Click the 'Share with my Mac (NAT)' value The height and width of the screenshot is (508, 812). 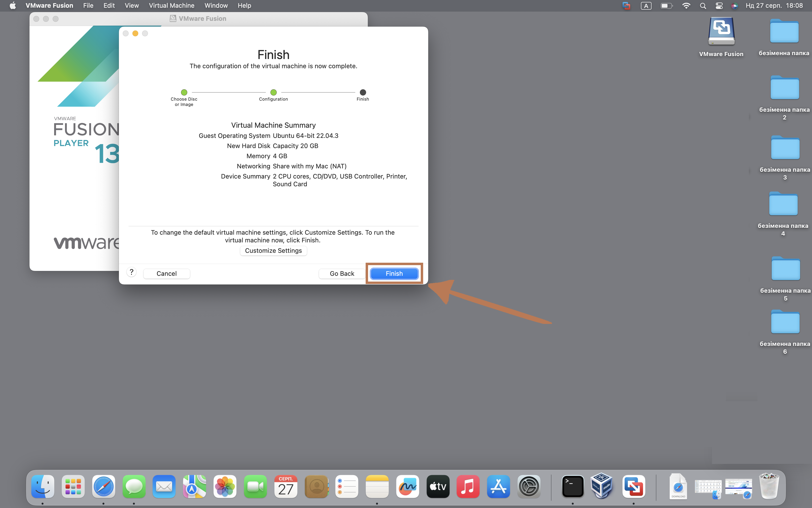310,166
